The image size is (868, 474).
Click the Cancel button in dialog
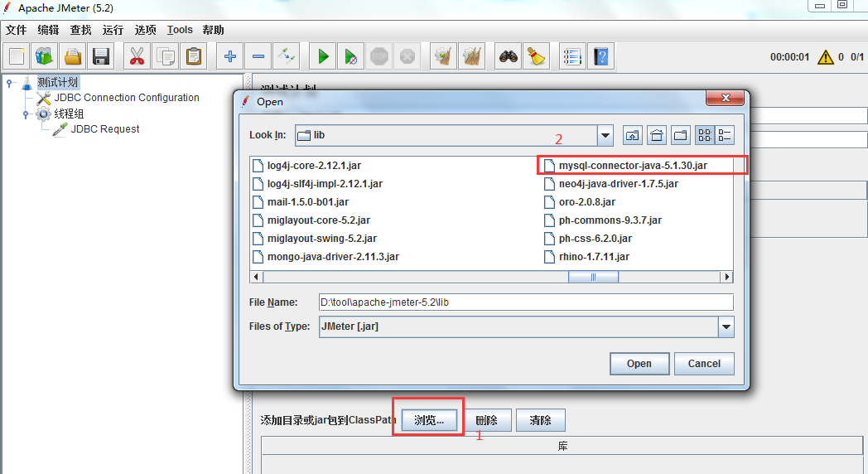coord(704,364)
